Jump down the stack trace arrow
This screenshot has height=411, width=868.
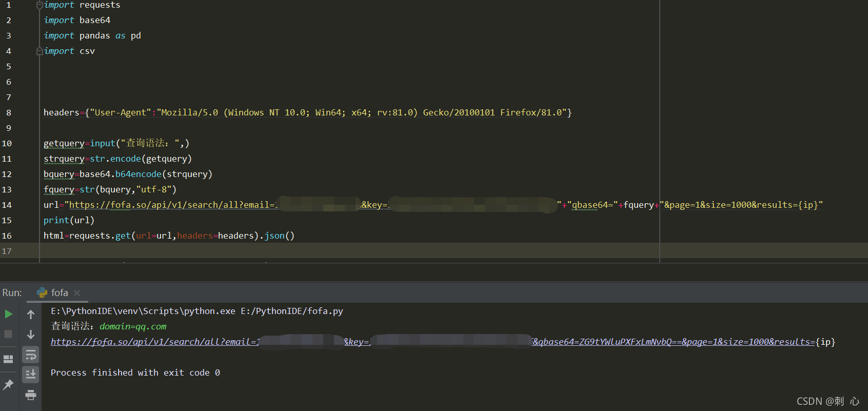click(31, 335)
